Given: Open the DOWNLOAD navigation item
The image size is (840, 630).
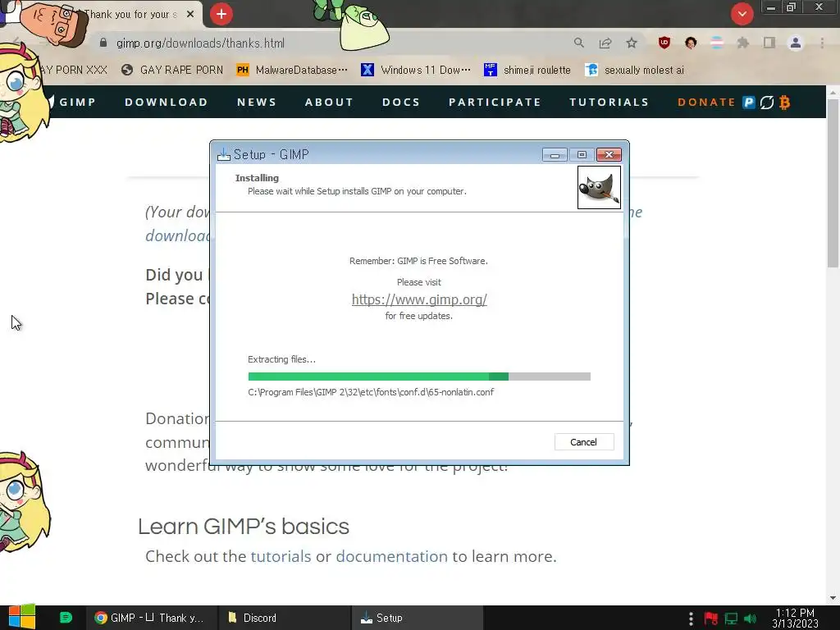Looking at the screenshot, I should tap(166, 102).
